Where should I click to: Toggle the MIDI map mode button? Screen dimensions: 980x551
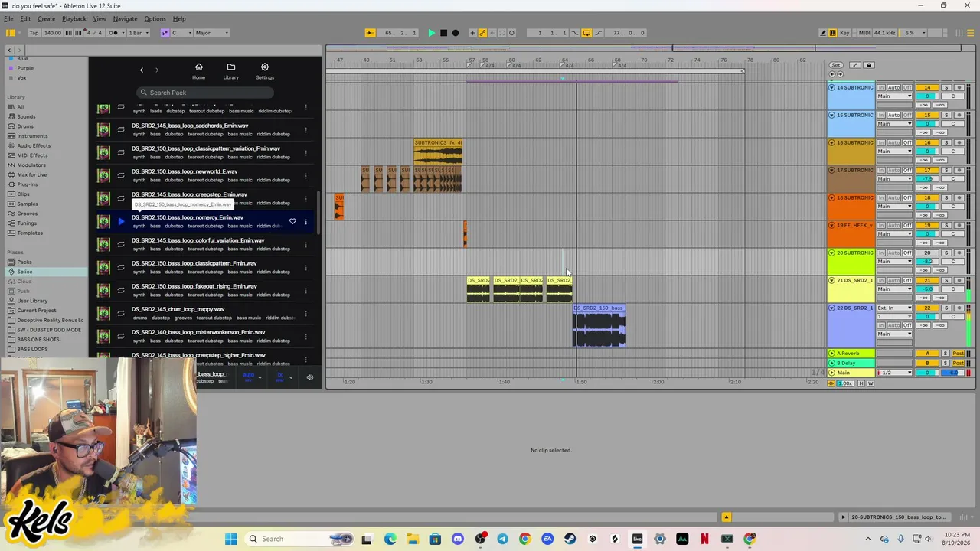click(x=864, y=33)
